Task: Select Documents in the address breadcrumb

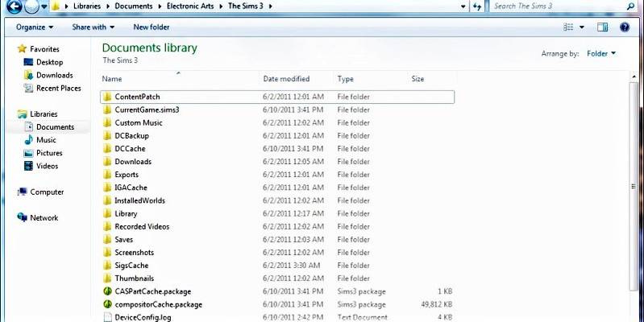Action: [134, 6]
